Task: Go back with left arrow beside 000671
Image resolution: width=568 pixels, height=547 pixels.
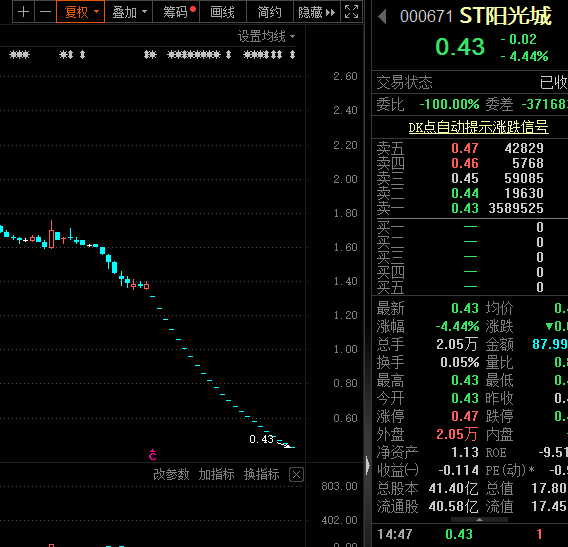Action: [x=382, y=17]
